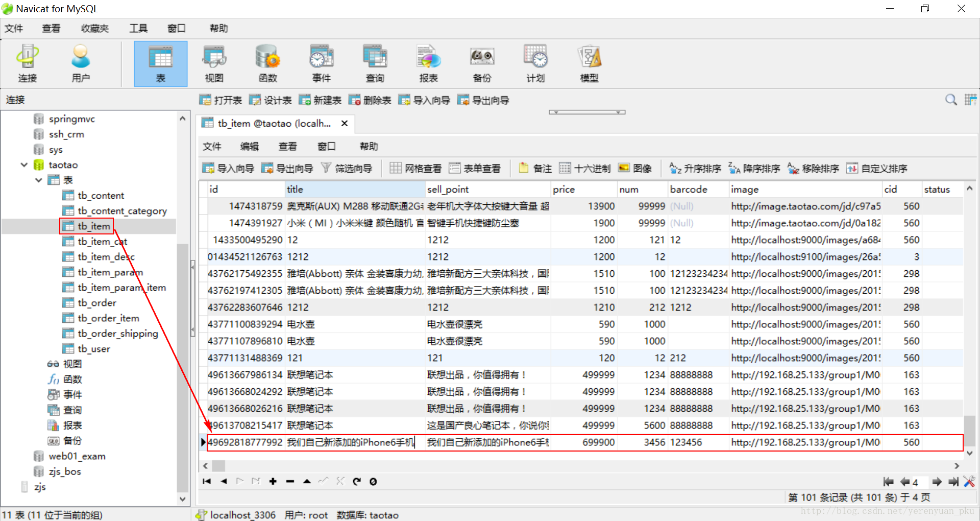The width and height of the screenshot is (980, 521).
Task: Select the springmvc database
Action: coord(71,119)
